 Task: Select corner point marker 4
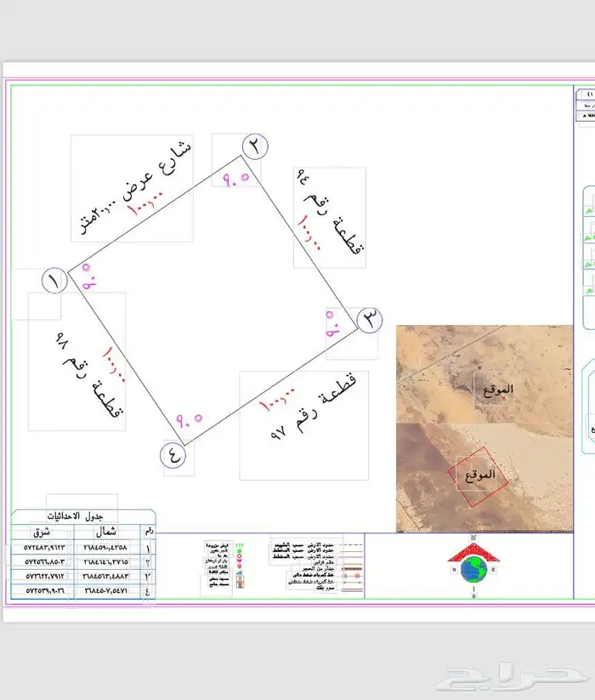(174, 455)
